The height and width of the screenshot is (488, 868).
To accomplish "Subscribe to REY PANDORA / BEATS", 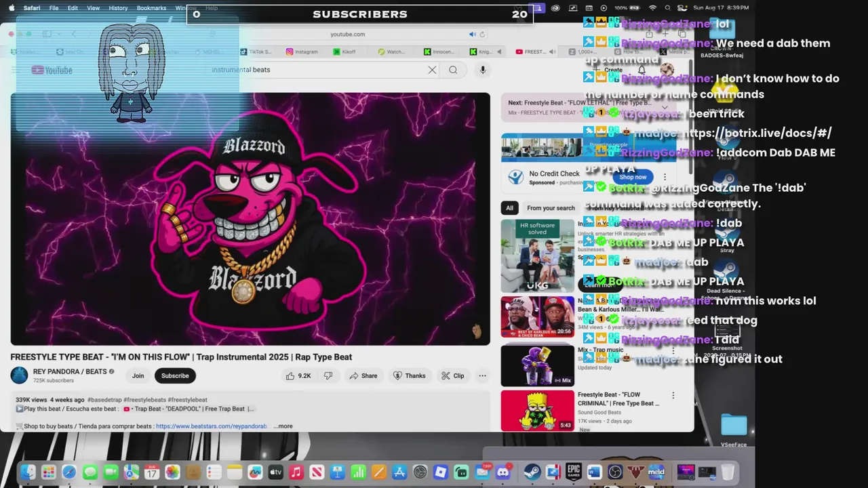I will (x=175, y=375).
